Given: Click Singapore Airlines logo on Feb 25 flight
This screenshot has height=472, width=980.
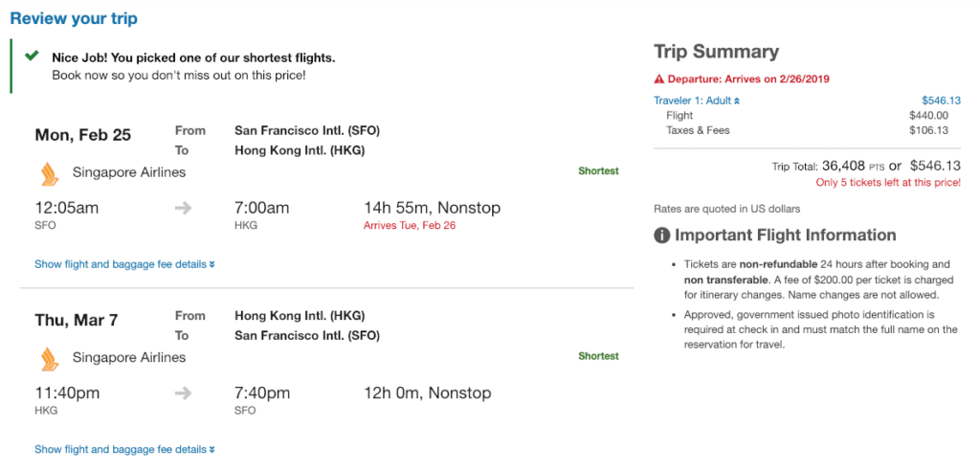Looking at the screenshot, I should point(50,173).
